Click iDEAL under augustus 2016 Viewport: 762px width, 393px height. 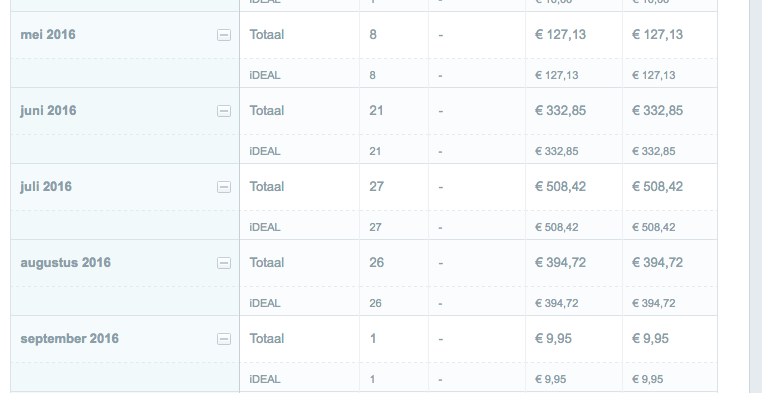(265, 303)
